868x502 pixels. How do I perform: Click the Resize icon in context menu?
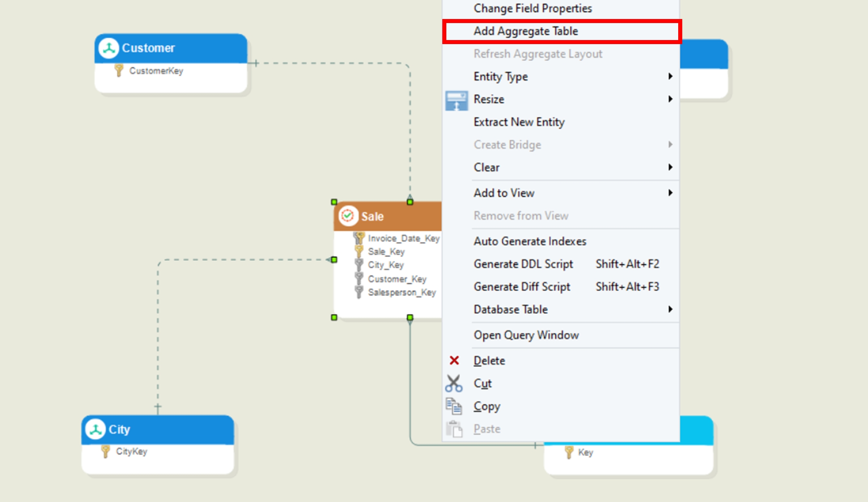456,100
